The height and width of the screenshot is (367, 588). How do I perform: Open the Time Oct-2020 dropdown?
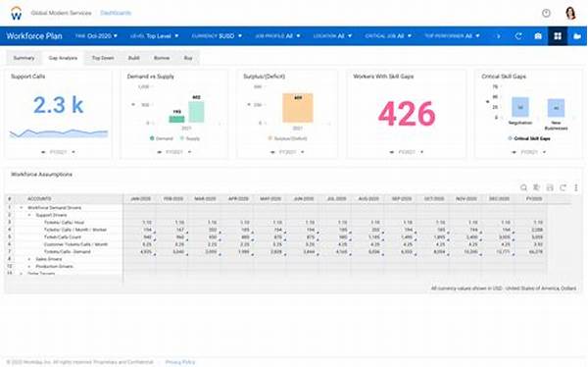pyautogui.click(x=96, y=36)
